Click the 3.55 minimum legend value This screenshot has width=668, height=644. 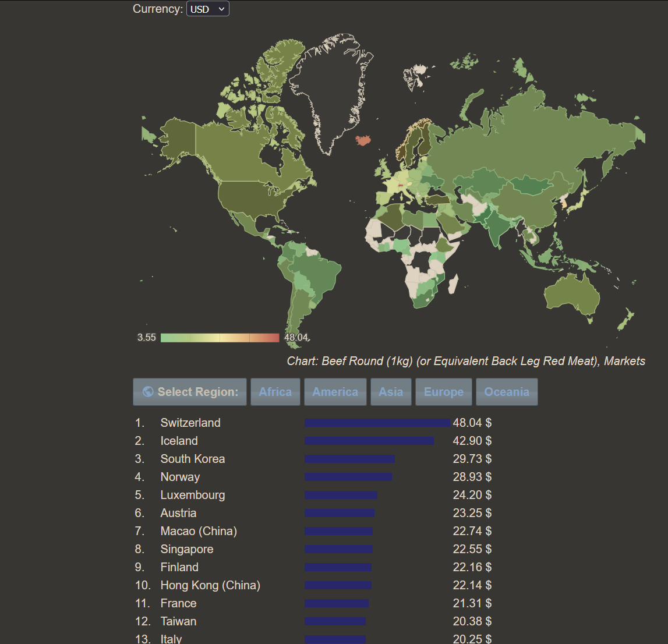[147, 338]
